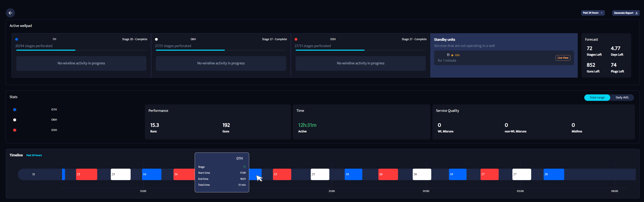Click the yellow Idle status indicator
Image resolution: width=644 pixels, height=202 pixels.
coord(452,55)
